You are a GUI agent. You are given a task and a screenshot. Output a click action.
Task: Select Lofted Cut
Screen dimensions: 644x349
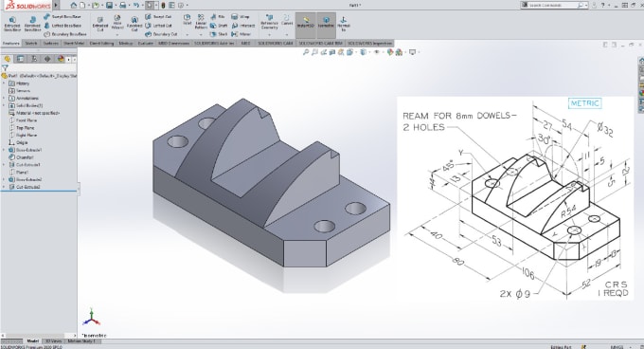click(x=158, y=26)
